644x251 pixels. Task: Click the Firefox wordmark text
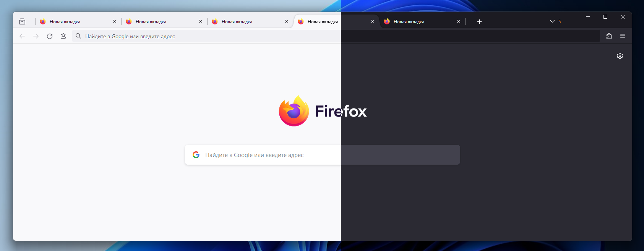coord(341,111)
